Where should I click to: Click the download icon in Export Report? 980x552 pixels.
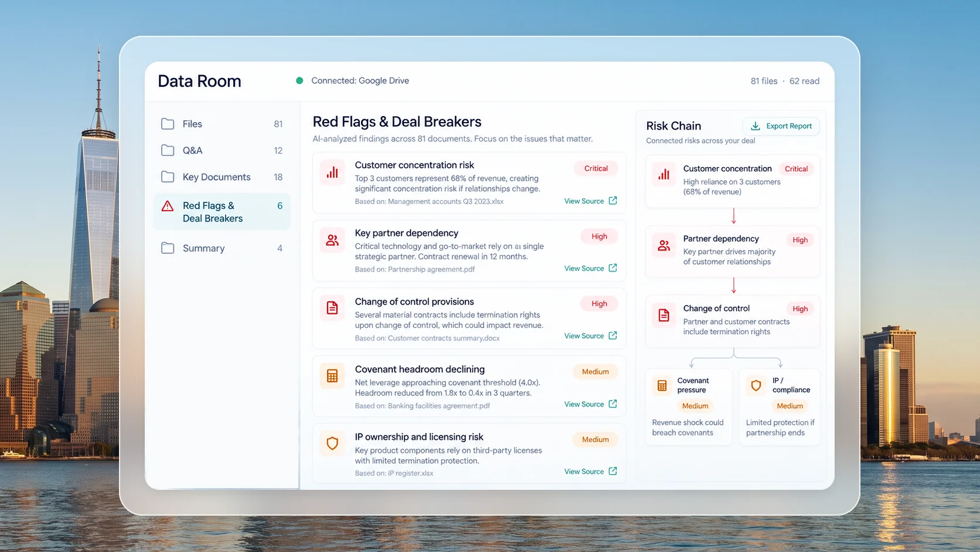coord(756,126)
